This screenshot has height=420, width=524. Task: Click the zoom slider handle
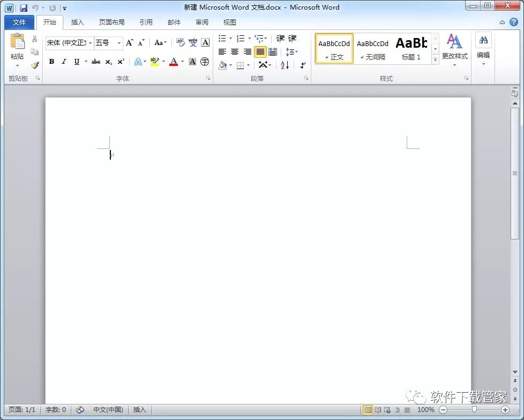474,410
